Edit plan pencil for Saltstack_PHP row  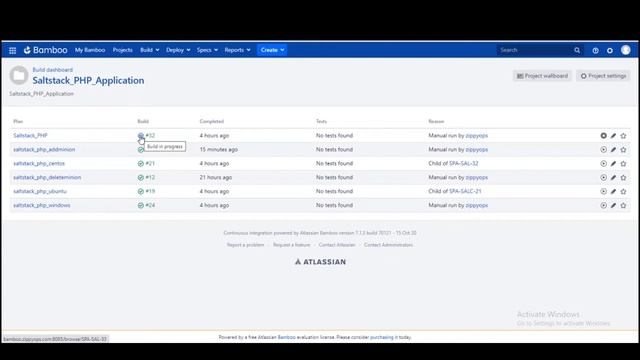tap(613, 136)
